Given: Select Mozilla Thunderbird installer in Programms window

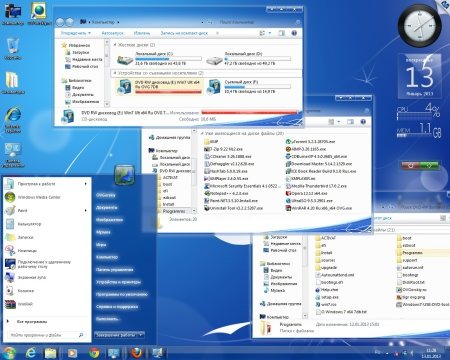Looking at the screenshot, I should click(x=316, y=186).
